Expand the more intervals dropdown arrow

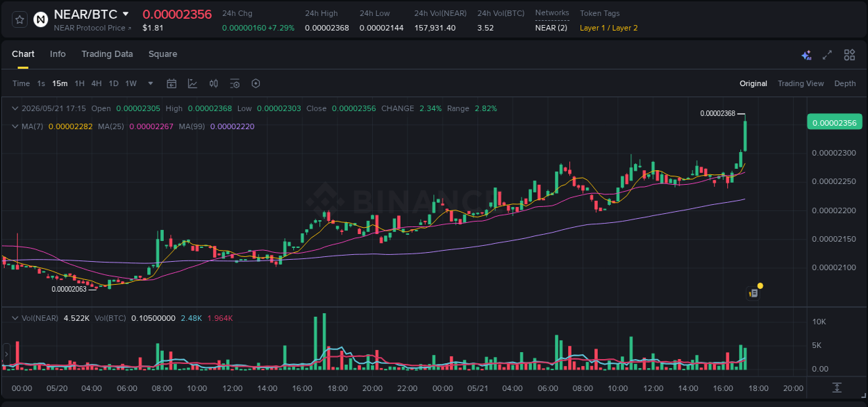tap(151, 83)
